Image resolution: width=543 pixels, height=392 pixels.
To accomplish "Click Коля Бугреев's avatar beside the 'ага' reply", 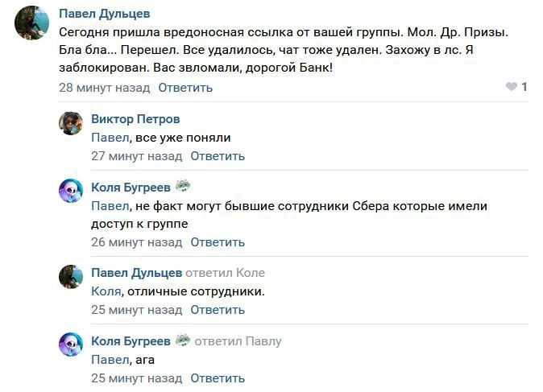I will tap(72, 345).
